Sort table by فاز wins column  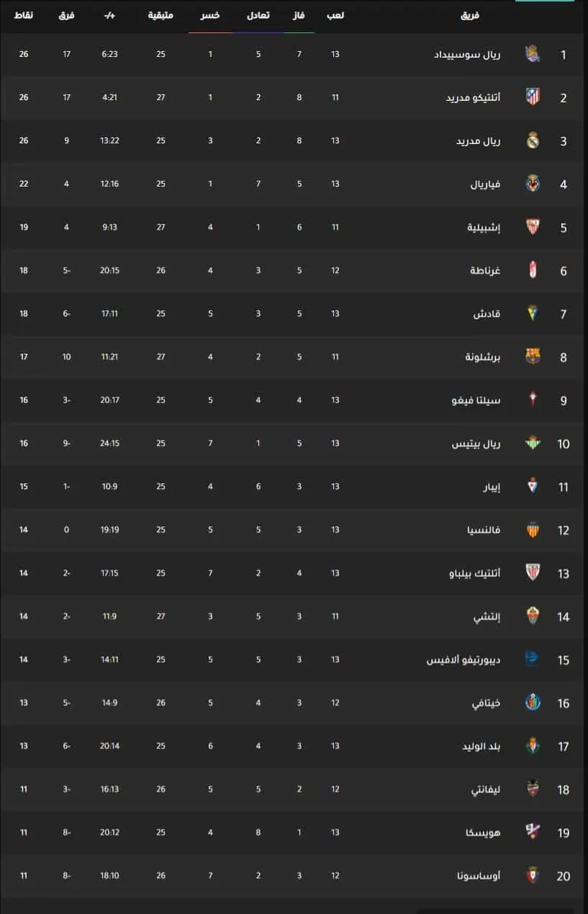coord(299,15)
